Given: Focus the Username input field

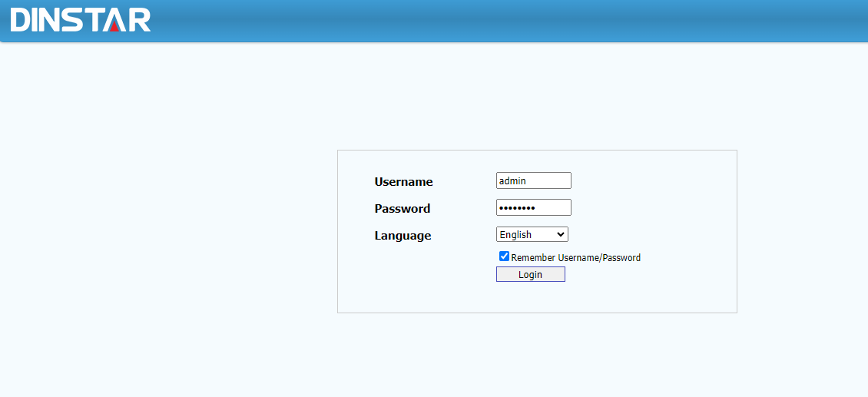Looking at the screenshot, I should [534, 180].
